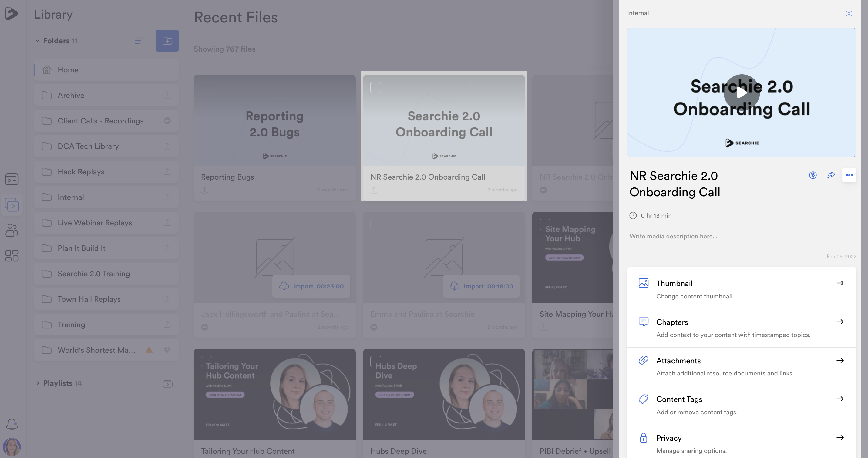Image resolution: width=868 pixels, height=458 pixels.
Task: Select the Jack Hollingsworth file checkbox
Action: 206,224
